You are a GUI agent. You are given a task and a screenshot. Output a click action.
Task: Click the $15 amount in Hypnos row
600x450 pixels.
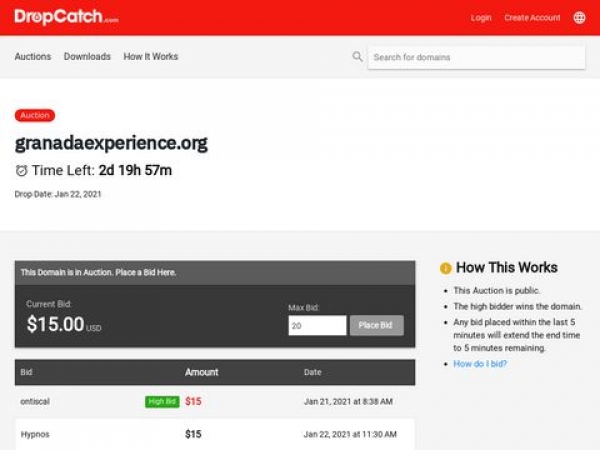tap(193, 434)
